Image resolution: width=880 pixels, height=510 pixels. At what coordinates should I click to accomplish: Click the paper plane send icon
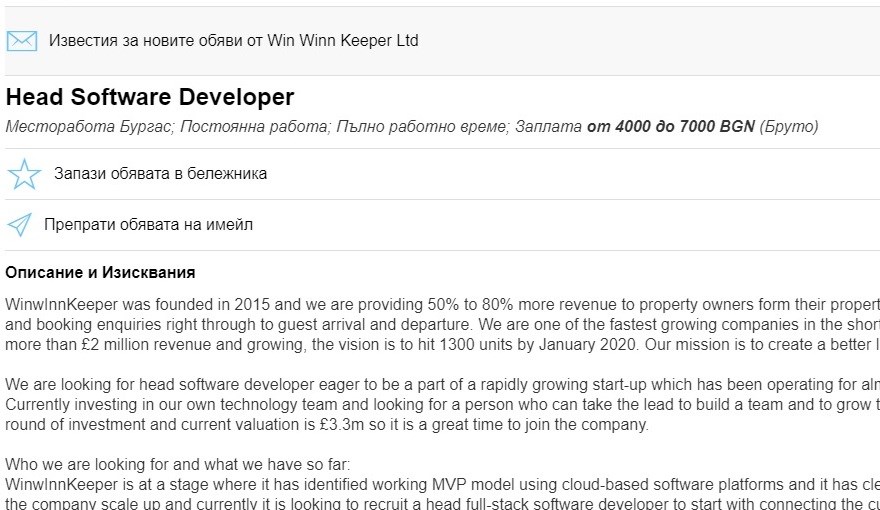pyautogui.click(x=19, y=225)
